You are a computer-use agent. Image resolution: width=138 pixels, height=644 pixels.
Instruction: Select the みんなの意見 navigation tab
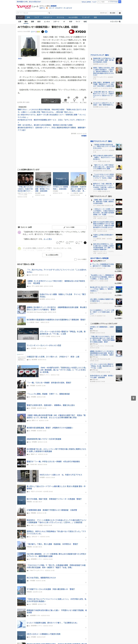(73, 17)
